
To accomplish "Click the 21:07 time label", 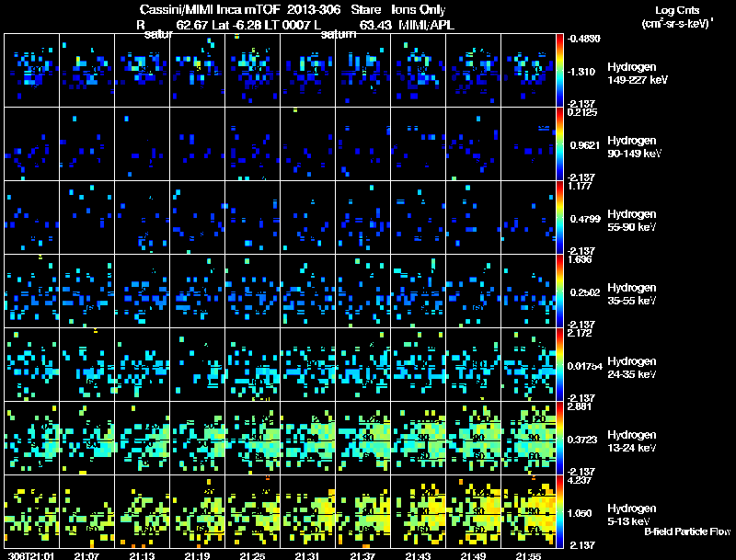I will point(86,555).
